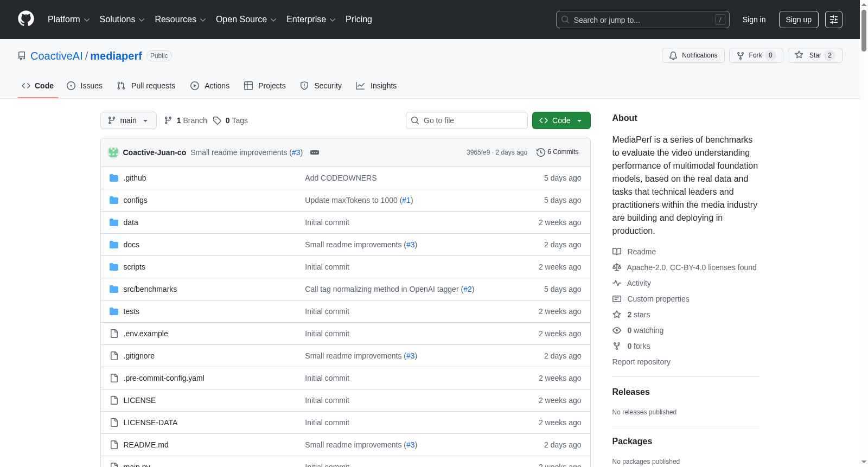Click the .env.example file icon
Image resolution: width=868 pixels, height=467 pixels.
[x=114, y=334]
